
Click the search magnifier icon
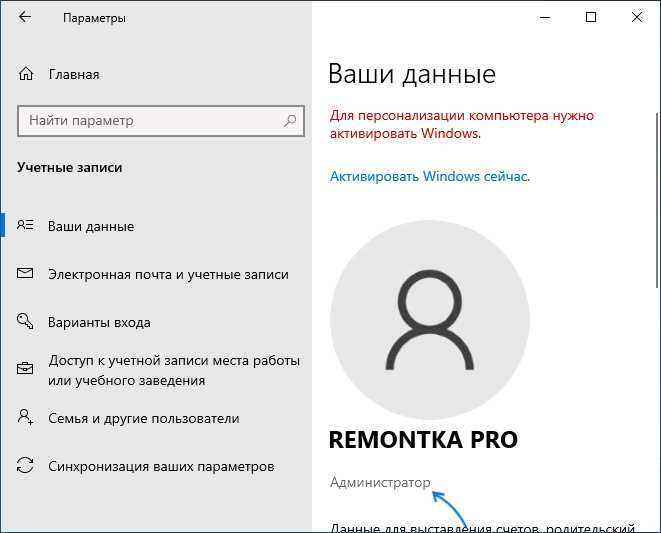click(x=290, y=121)
